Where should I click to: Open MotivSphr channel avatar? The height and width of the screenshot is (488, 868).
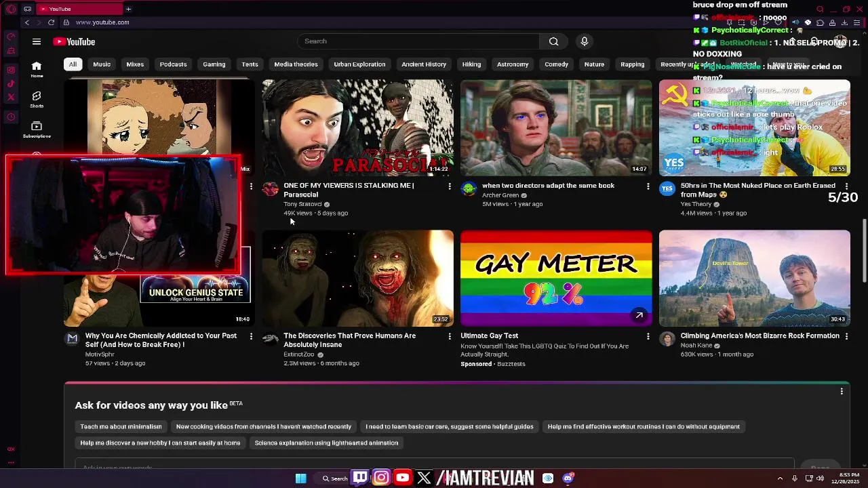point(72,339)
